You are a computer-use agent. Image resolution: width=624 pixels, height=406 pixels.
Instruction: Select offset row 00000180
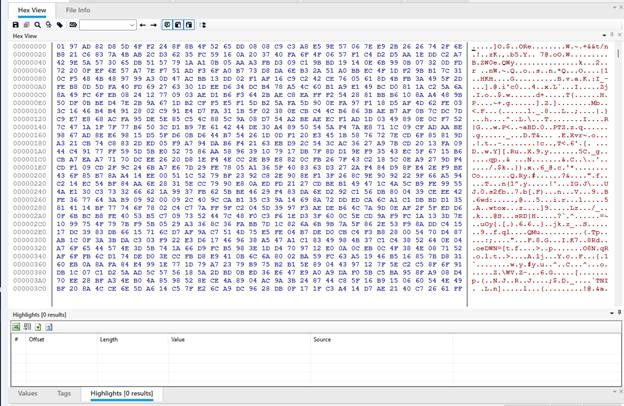[x=29, y=143]
